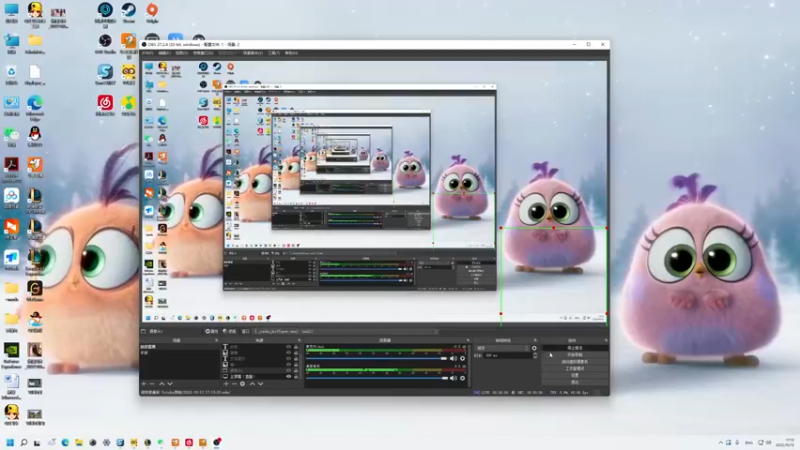Open the 编辑 (Edit) menu
Screen dimensions: 800x450
click(164, 53)
